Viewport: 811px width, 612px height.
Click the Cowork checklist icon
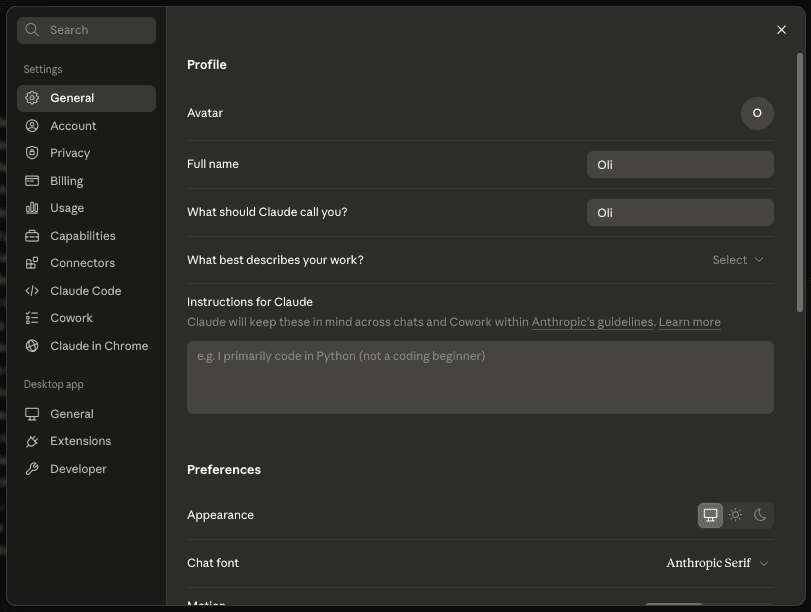click(32, 318)
